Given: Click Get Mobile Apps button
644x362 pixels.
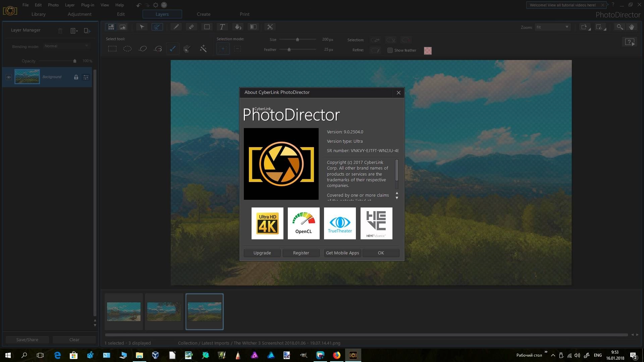Looking at the screenshot, I should tap(342, 253).
